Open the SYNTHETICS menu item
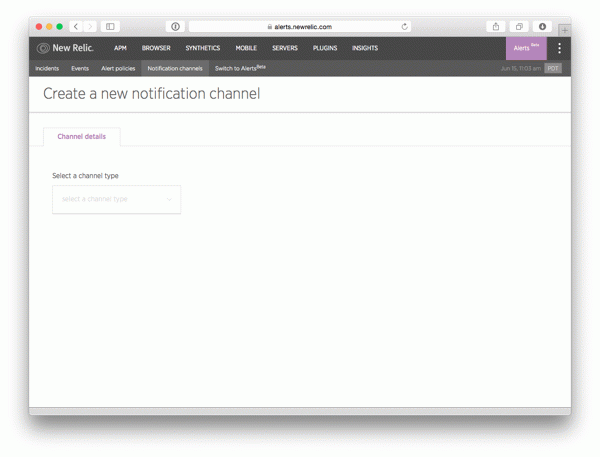 203,48
